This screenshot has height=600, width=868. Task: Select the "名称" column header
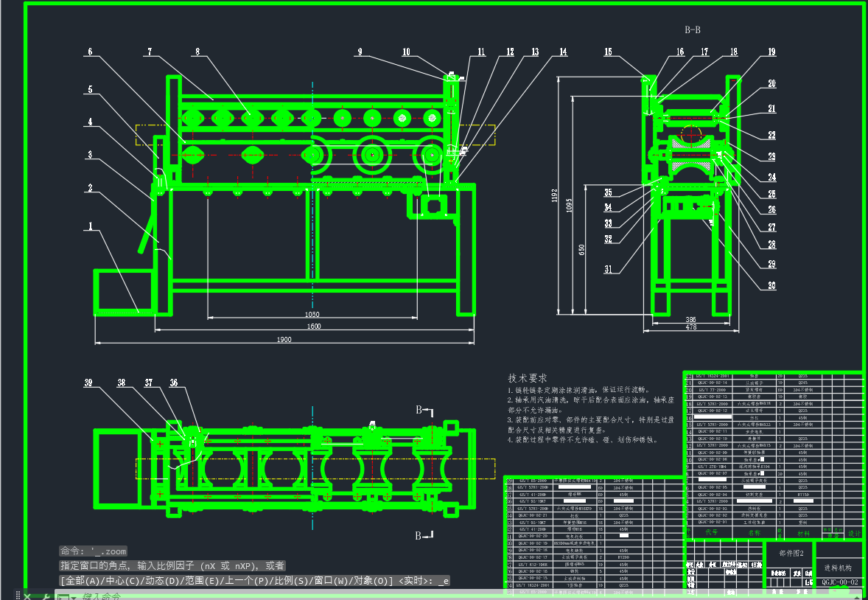[755, 532]
